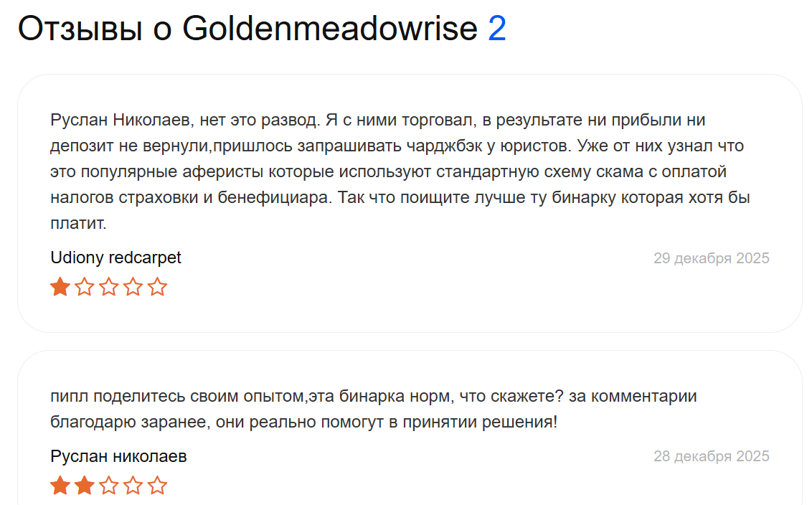Click the Отзывы о Goldenmeadowrise heading
Viewport: 812px width, 505px height.
(x=247, y=29)
